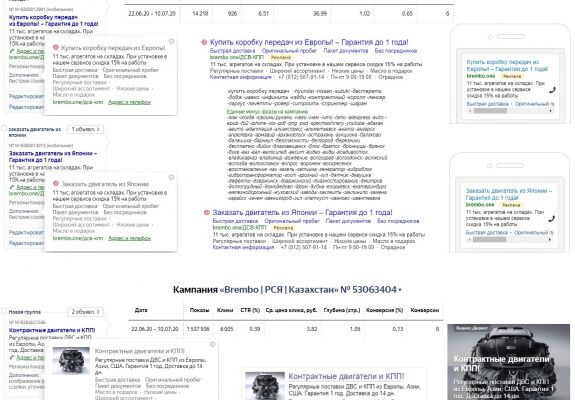Click right scroll arrow in lower mobile preview

(550, 239)
